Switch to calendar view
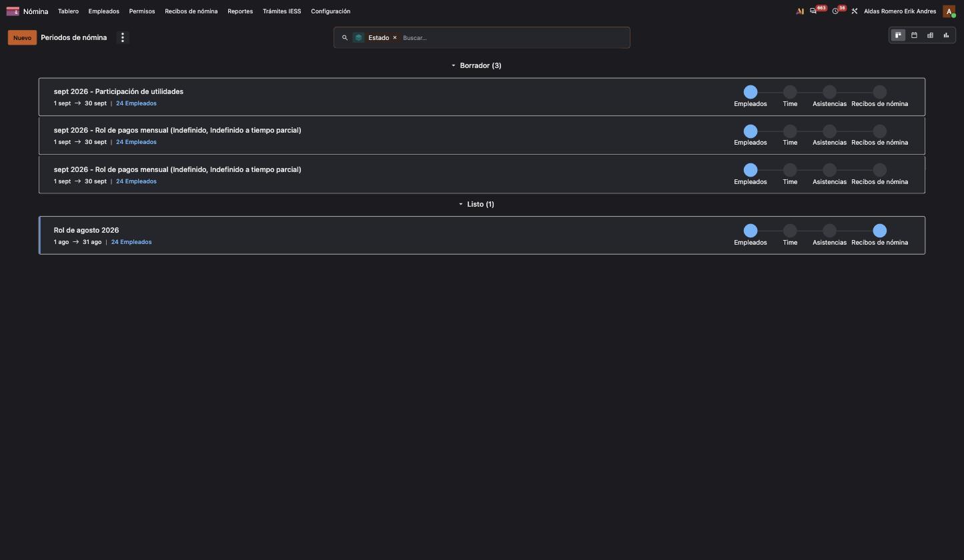The height and width of the screenshot is (560, 964). click(x=914, y=35)
